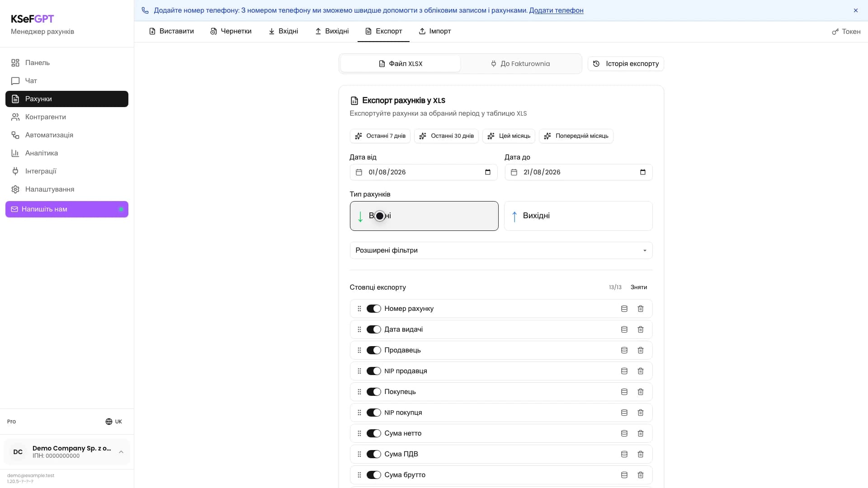The width and height of the screenshot is (868, 488).
Task: Apply Цей місяць preset
Action: (509, 136)
